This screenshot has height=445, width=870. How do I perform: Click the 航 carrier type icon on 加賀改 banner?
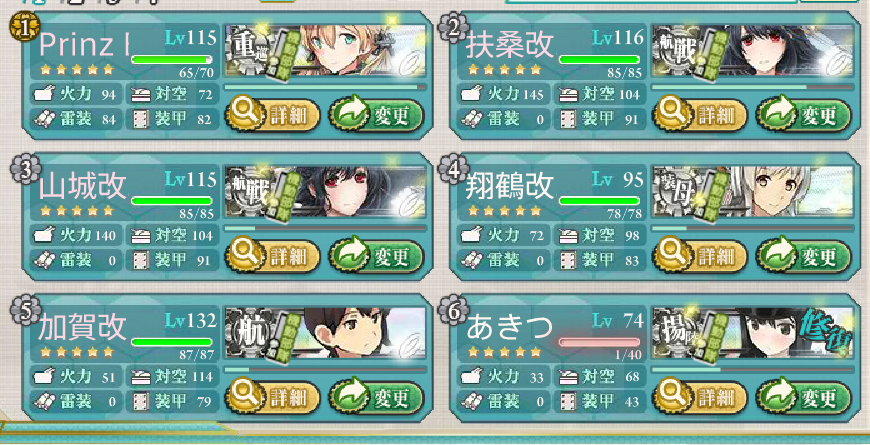(x=247, y=332)
